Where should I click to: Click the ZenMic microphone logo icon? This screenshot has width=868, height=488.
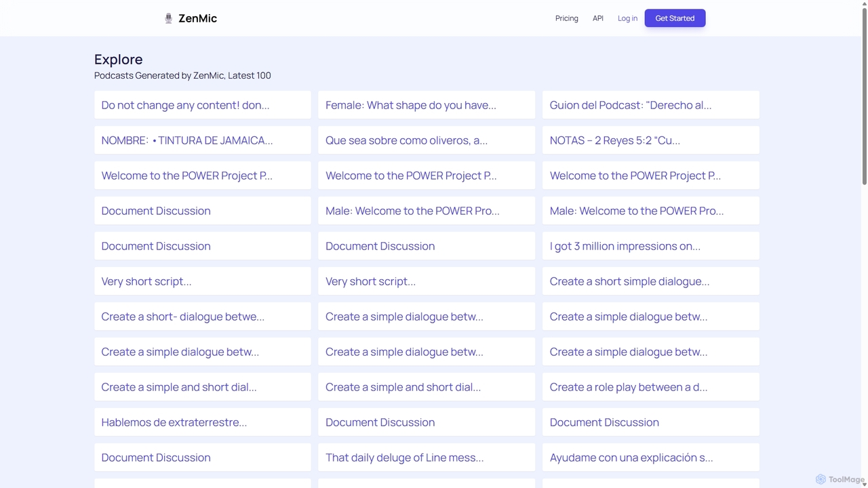(x=169, y=18)
